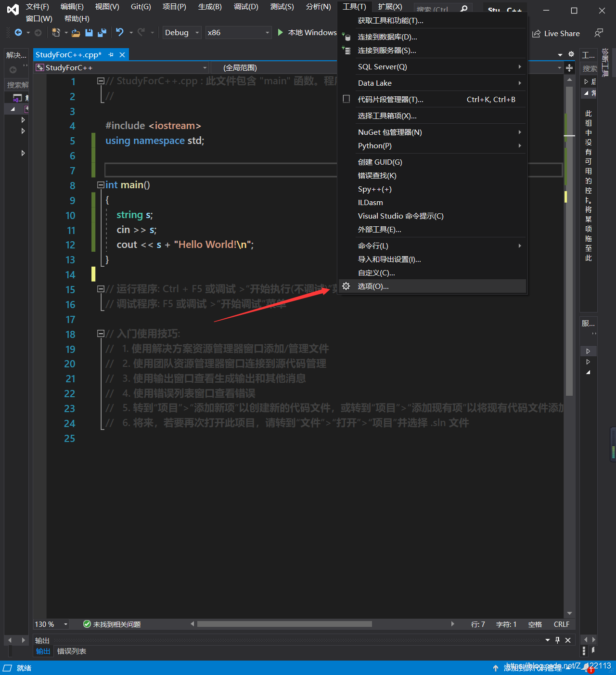The image size is (616, 675).
Task: Open the SQL Server(Q) submenu
Action: tap(432, 67)
